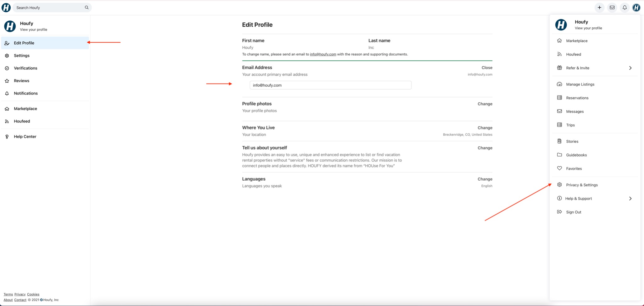This screenshot has width=644, height=306.
Task: Click the search magnifier icon
Action: click(x=86, y=8)
